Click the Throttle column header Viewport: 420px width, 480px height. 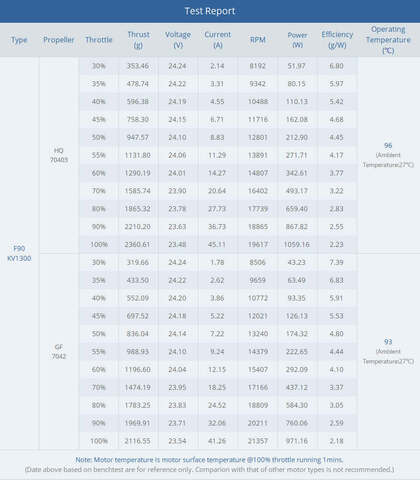pos(99,40)
